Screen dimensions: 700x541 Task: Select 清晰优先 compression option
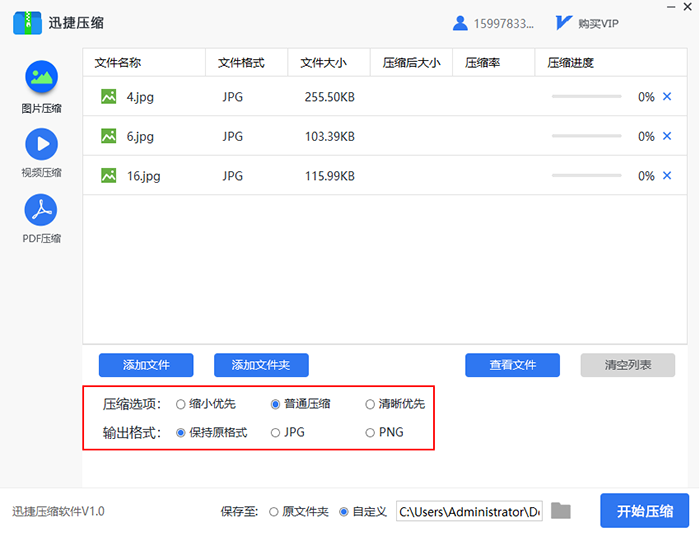(x=370, y=404)
